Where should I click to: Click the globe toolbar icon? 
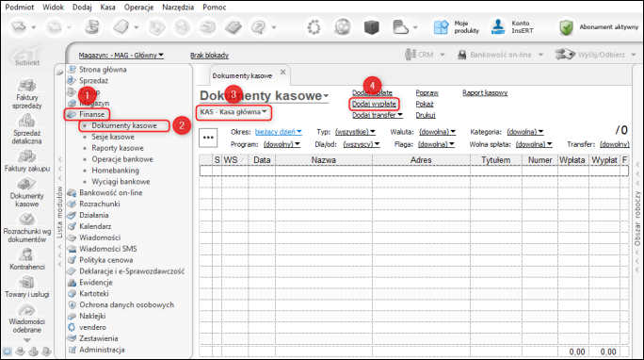(342, 27)
